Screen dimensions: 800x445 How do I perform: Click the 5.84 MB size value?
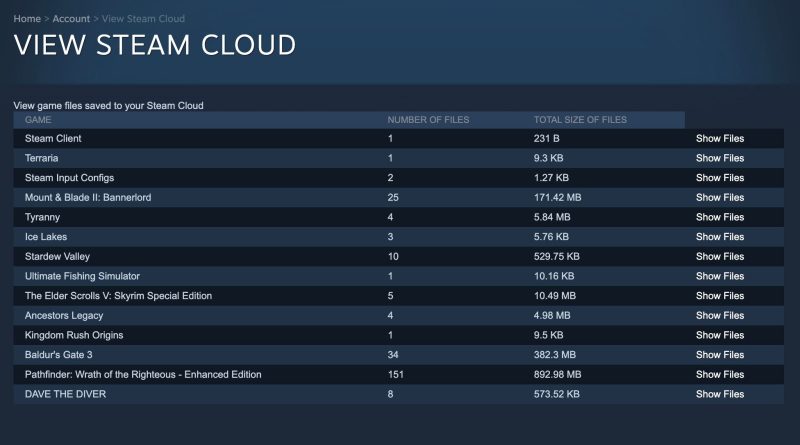[552, 217]
